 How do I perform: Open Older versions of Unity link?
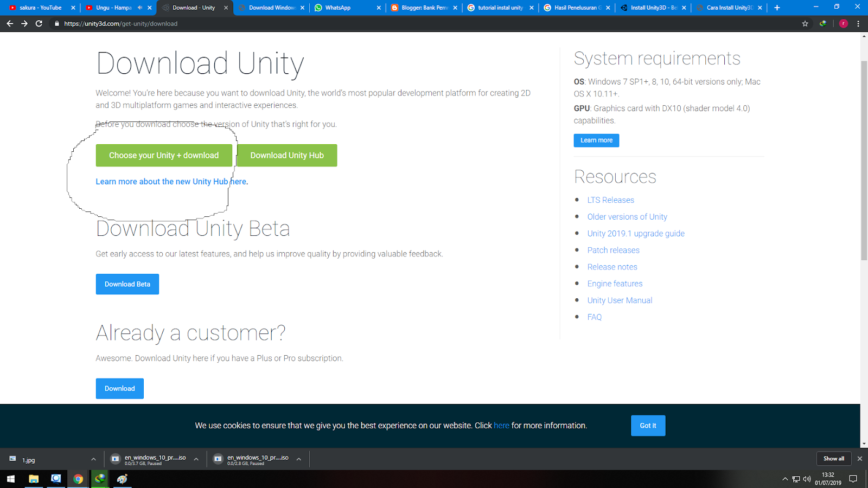pos(627,217)
